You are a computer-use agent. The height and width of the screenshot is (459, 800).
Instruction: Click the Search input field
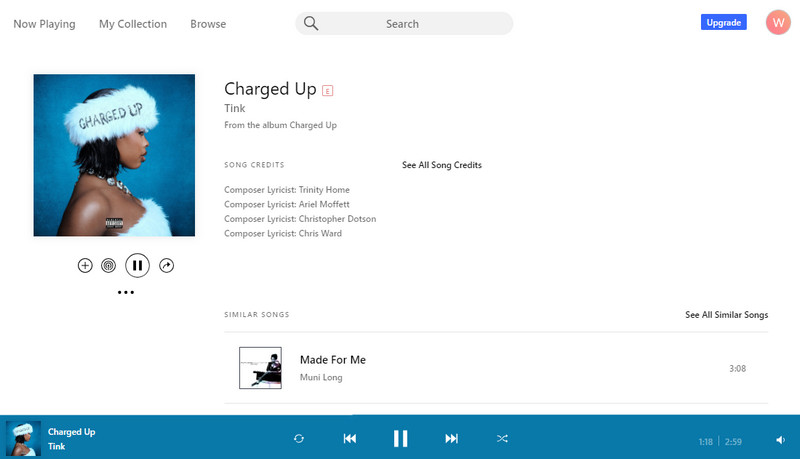(x=404, y=23)
